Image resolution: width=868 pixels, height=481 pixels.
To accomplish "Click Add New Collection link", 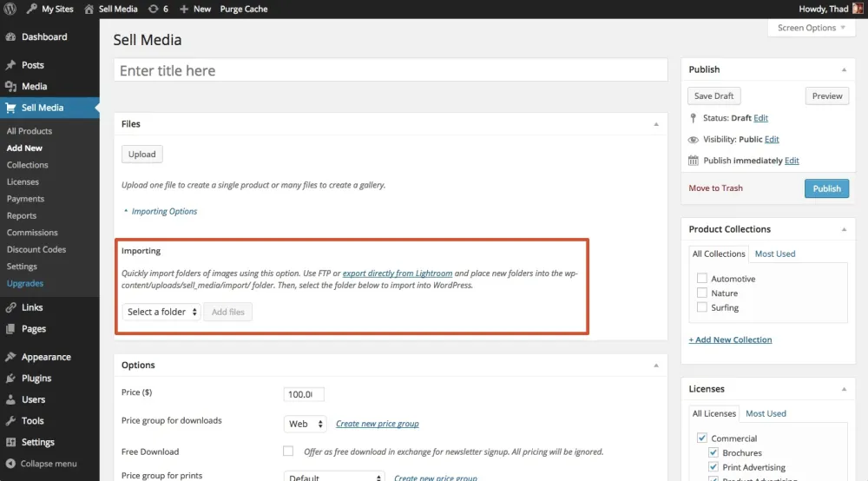I will point(730,339).
